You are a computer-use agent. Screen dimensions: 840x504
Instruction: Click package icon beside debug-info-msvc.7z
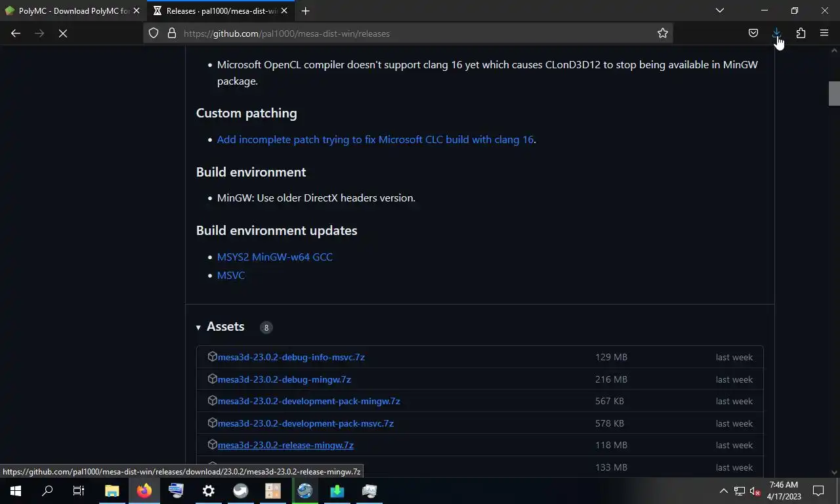click(x=212, y=356)
